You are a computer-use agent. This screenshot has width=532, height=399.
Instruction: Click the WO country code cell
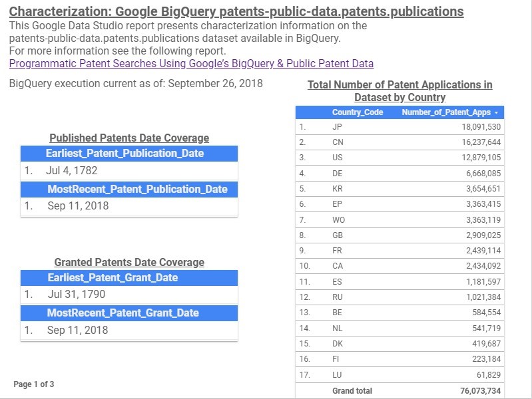click(x=339, y=219)
